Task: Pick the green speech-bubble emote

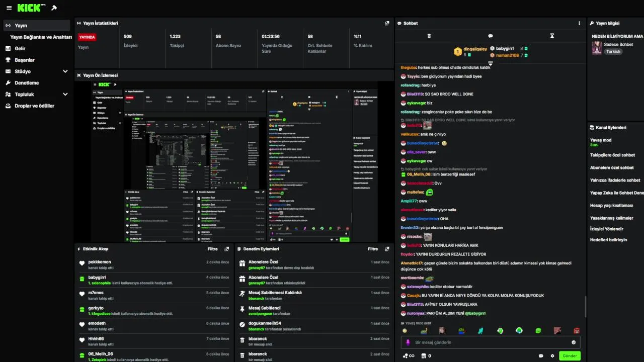Action: pyautogui.click(x=538, y=331)
